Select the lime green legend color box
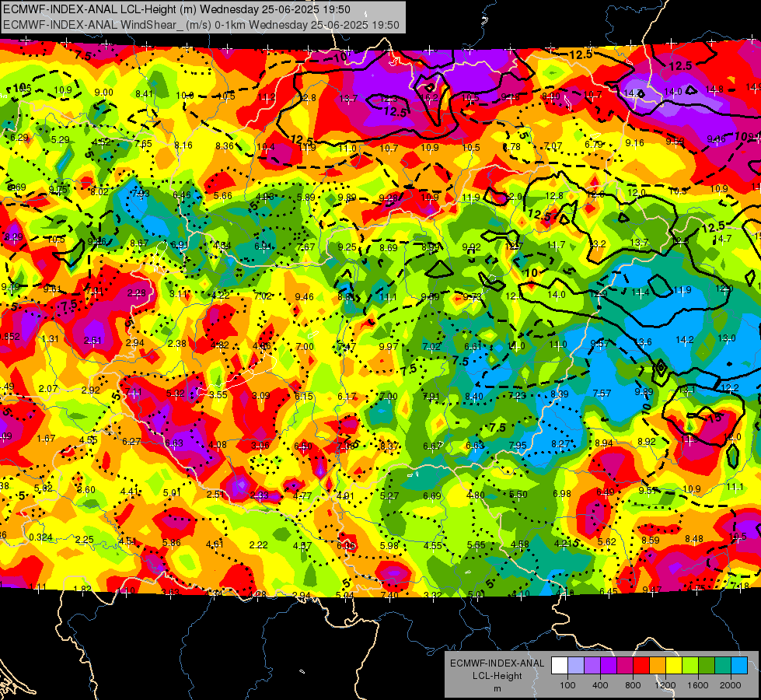This screenshot has width=761, height=700. coord(690,666)
